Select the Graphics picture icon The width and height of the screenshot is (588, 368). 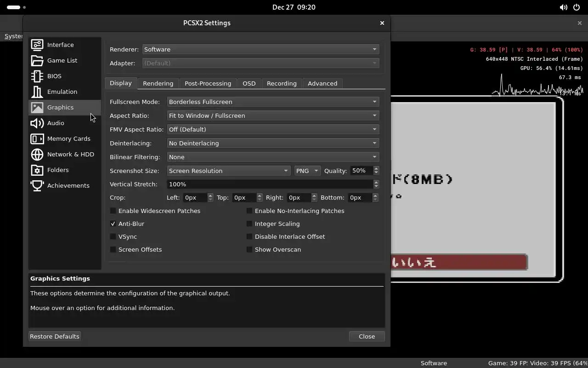coord(37,107)
